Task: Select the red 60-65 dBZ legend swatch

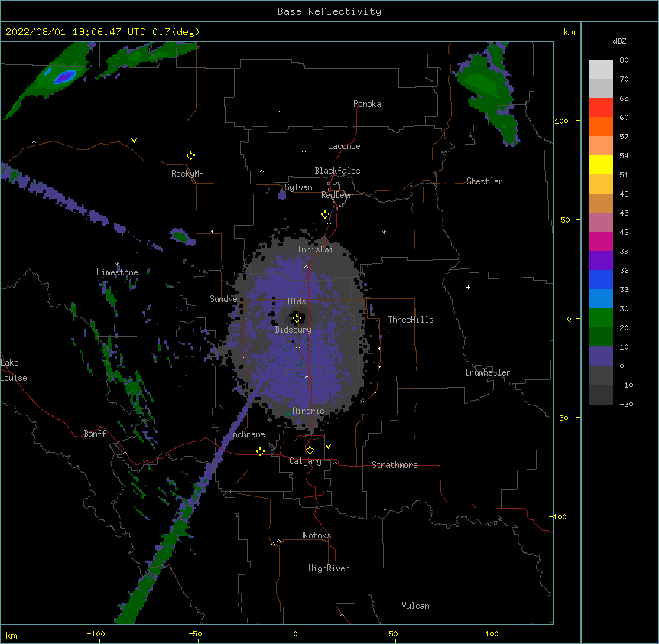Action: point(601,108)
